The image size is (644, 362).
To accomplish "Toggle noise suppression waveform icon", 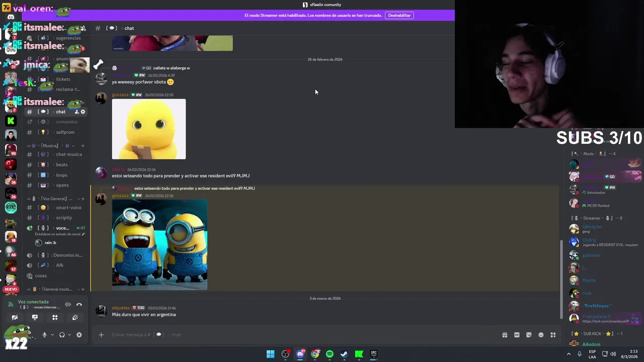I will click(x=68, y=304).
